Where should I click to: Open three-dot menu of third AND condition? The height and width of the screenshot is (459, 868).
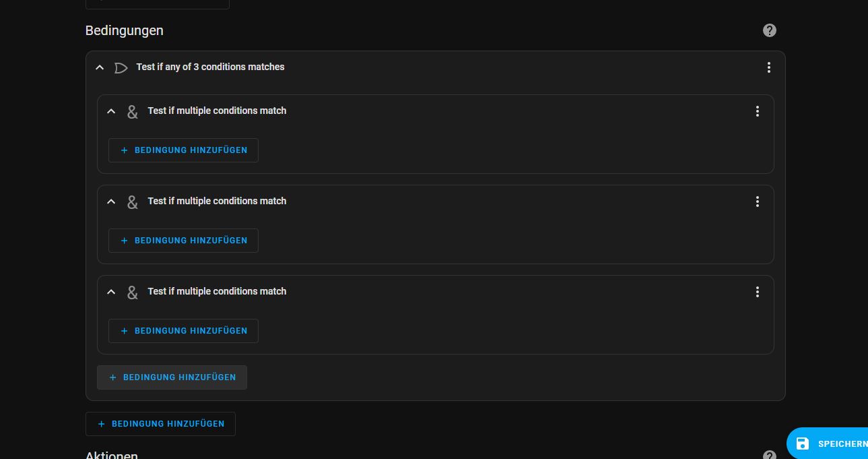757,292
